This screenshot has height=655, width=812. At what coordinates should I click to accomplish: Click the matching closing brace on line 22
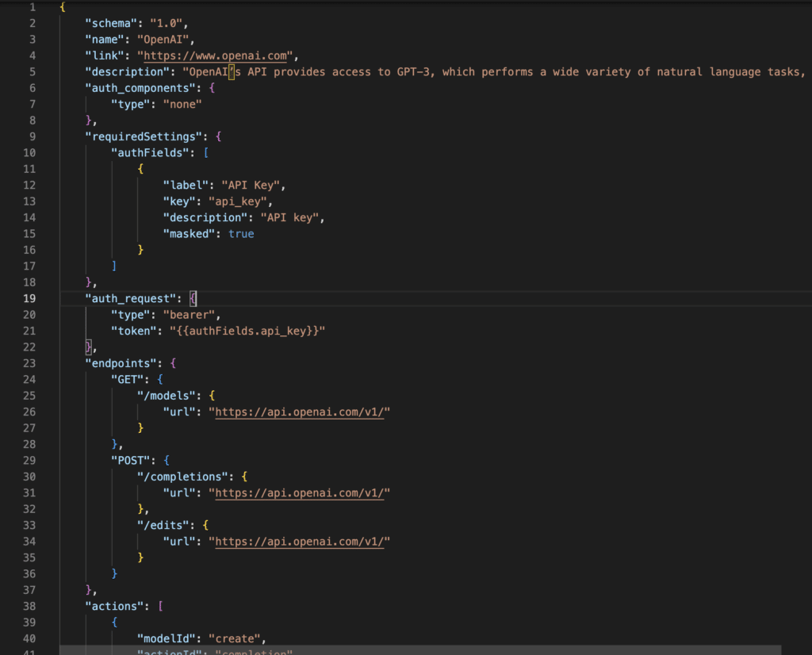click(88, 347)
